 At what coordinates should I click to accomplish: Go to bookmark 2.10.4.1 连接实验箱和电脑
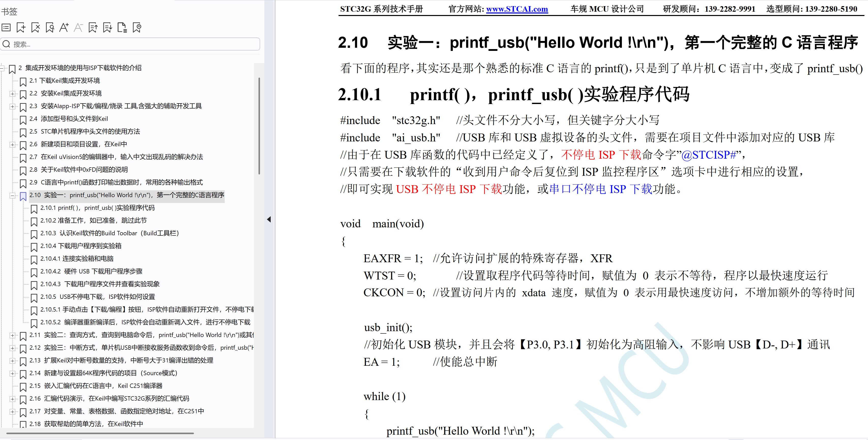pos(77,259)
